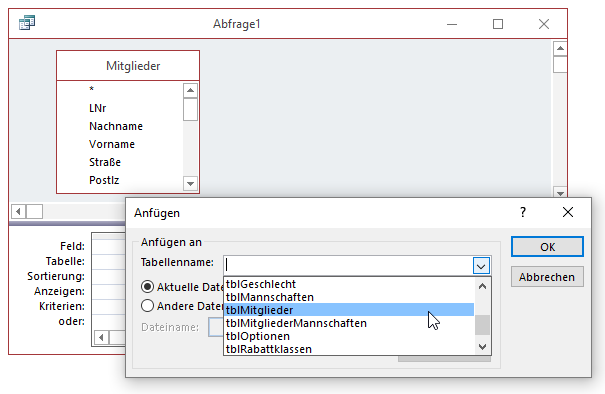Click the help question mark in Anfügen dialog
The width and height of the screenshot is (605, 394).
click(523, 212)
